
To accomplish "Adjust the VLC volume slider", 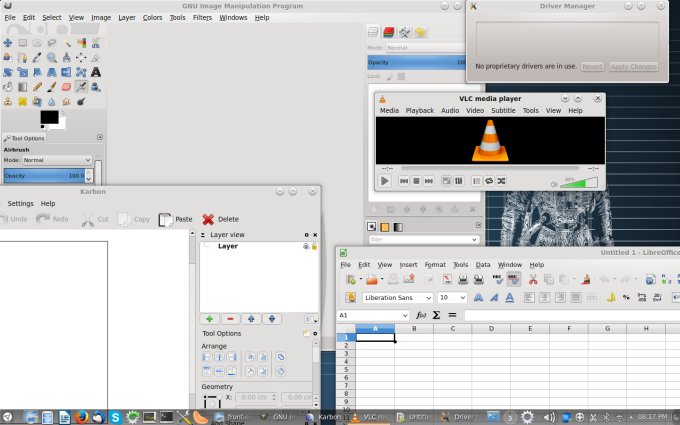I will coord(579,182).
